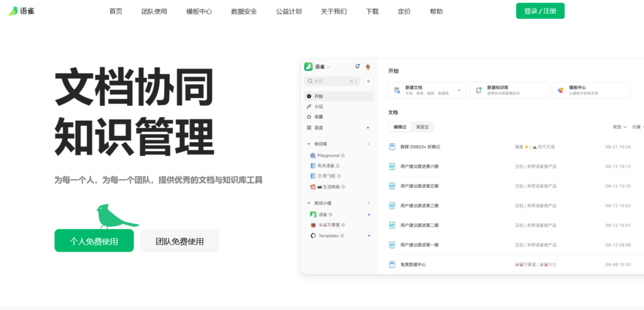Open document 用户建议跟进第二期

[419, 225]
